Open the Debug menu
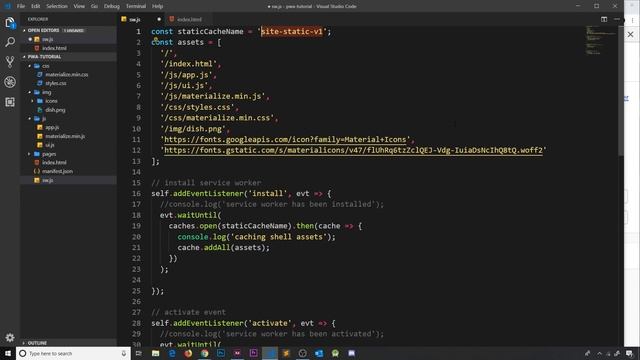This screenshot has width=640, height=360. [111, 6]
